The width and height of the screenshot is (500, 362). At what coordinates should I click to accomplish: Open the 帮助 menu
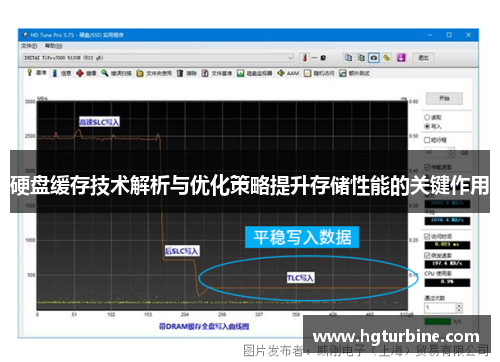54,46
